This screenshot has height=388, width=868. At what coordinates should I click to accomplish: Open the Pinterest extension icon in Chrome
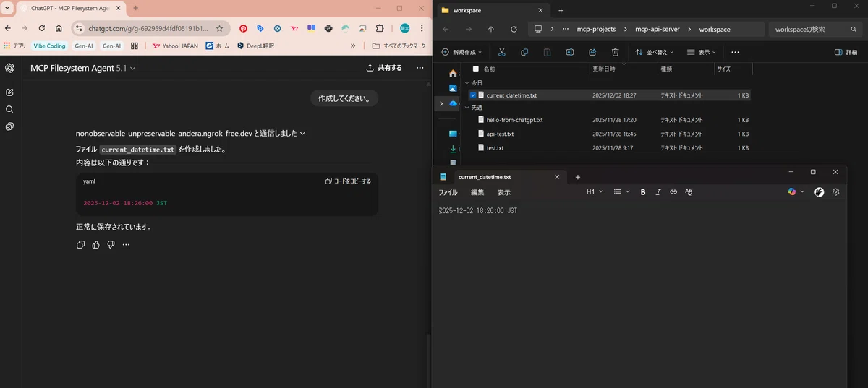(243, 28)
